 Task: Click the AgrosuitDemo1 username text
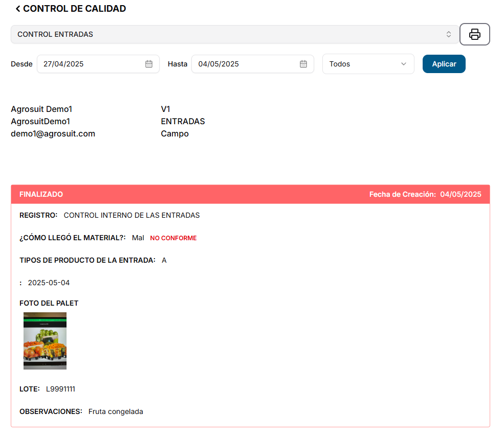click(40, 121)
